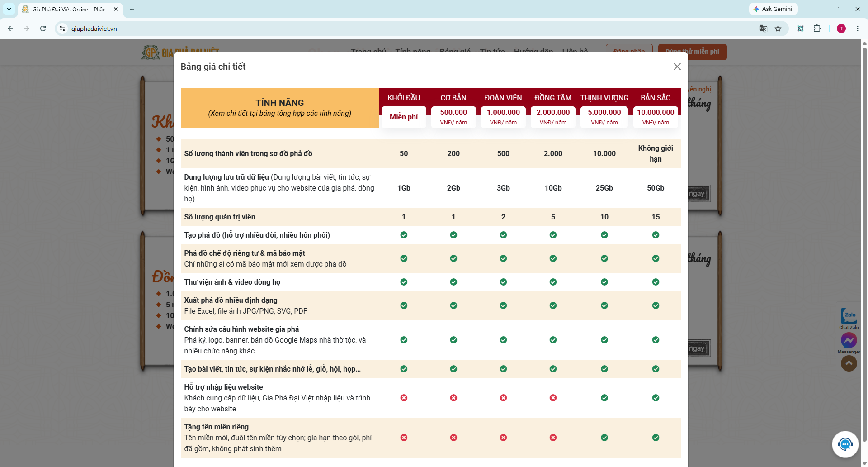Open the Extensions puzzle icon
This screenshot has width=868, height=467.
(817, 29)
